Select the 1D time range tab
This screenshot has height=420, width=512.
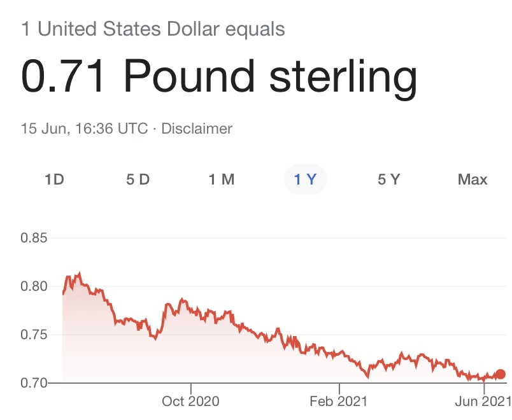point(54,179)
